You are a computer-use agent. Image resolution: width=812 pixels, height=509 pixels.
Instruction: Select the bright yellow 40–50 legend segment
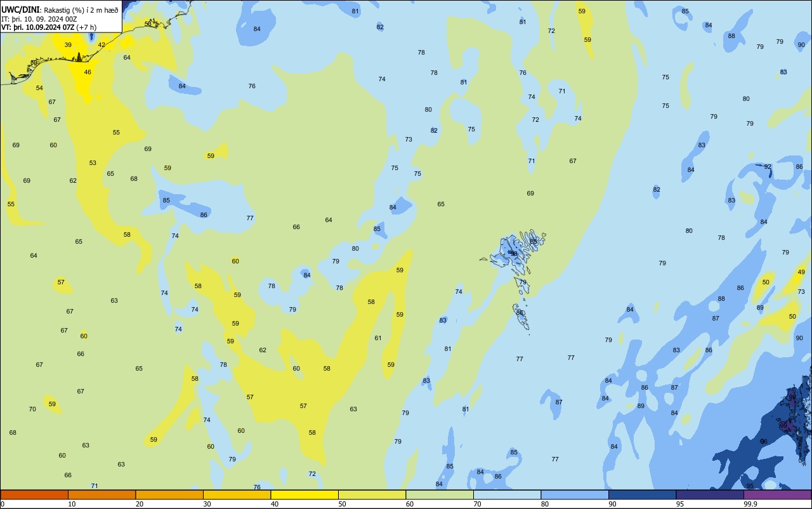(x=304, y=494)
